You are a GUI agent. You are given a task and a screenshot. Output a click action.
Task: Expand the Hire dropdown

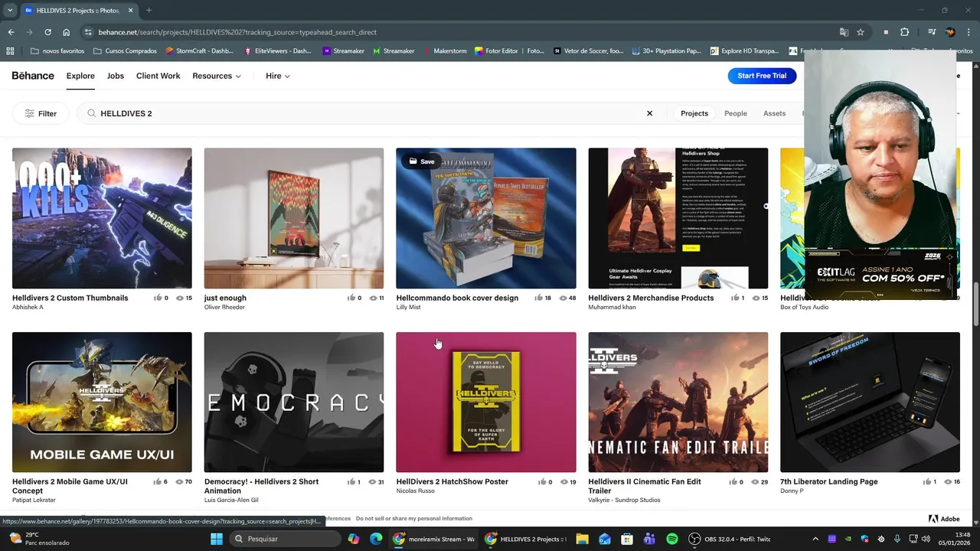click(278, 76)
